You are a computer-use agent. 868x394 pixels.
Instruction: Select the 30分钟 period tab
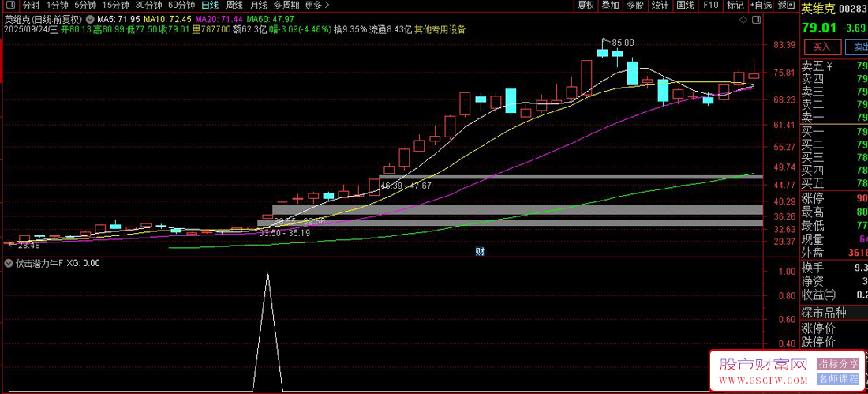[x=148, y=6]
